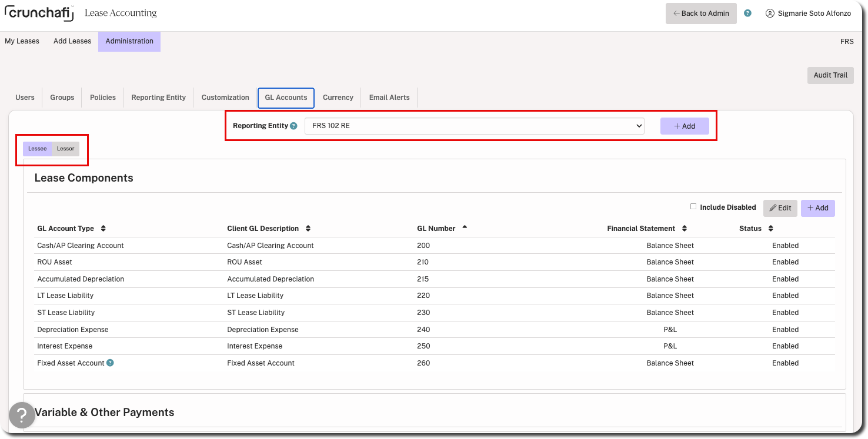The height and width of the screenshot is (439, 868).
Task: Switch to the Lessor toggle
Action: [x=65, y=149]
